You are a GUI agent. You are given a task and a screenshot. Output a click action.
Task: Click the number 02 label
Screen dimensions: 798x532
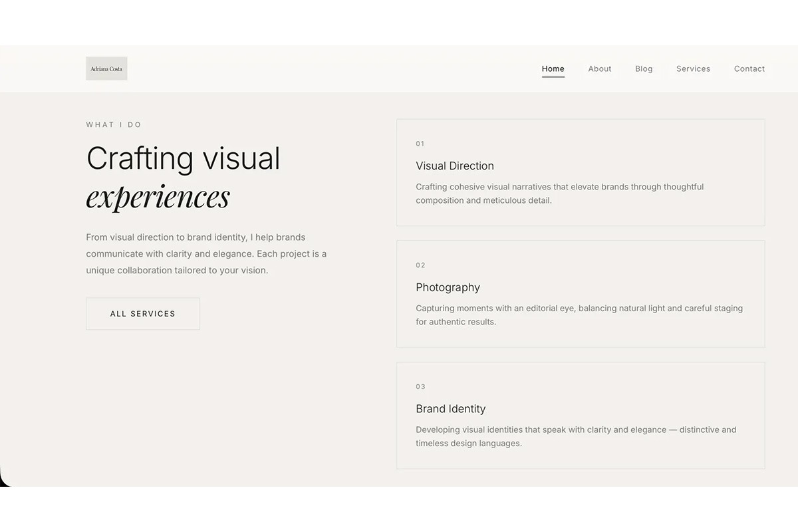point(420,265)
